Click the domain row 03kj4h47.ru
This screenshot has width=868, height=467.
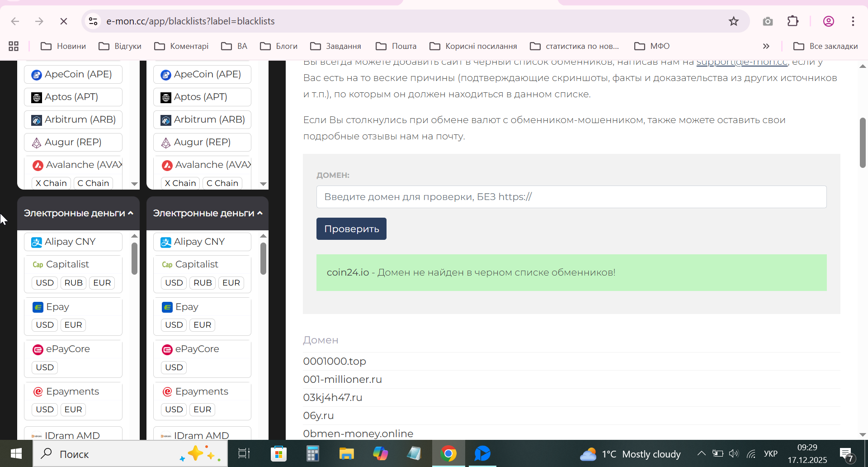point(571,397)
